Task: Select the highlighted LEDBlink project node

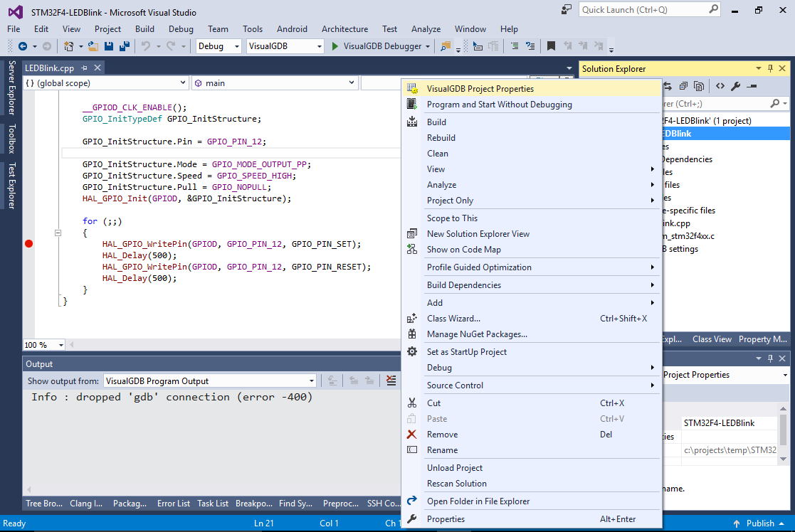Action: pyautogui.click(x=726, y=134)
